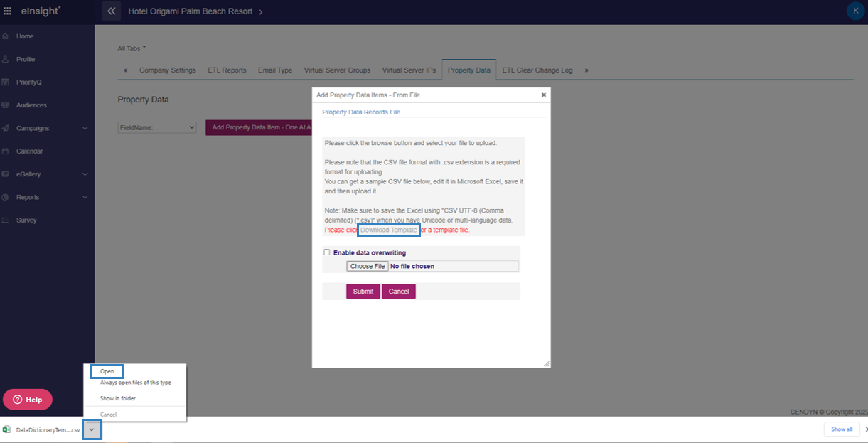
Task: Enable data overwriting checkbox
Action: click(327, 252)
